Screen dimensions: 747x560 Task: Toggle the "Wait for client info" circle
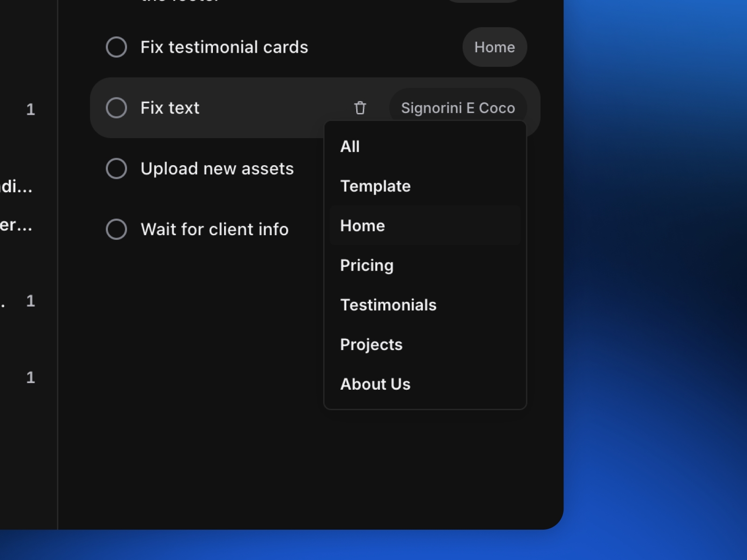(x=116, y=229)
